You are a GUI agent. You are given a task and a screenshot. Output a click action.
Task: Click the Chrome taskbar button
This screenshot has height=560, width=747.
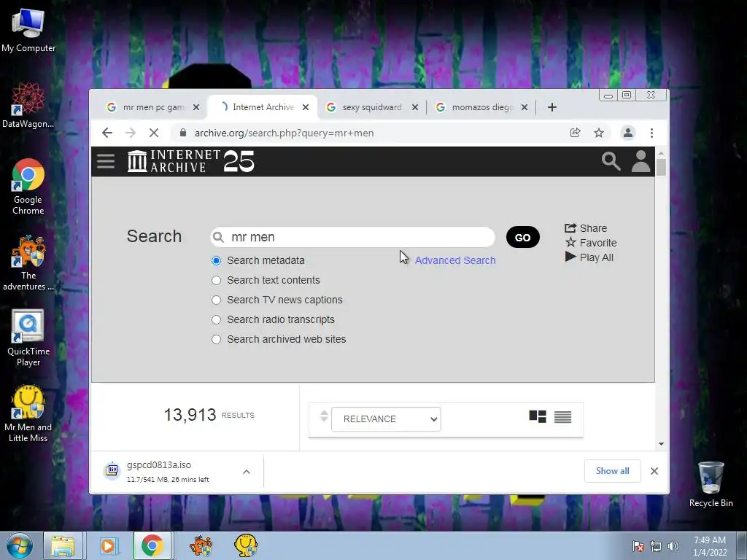point(152,545)
